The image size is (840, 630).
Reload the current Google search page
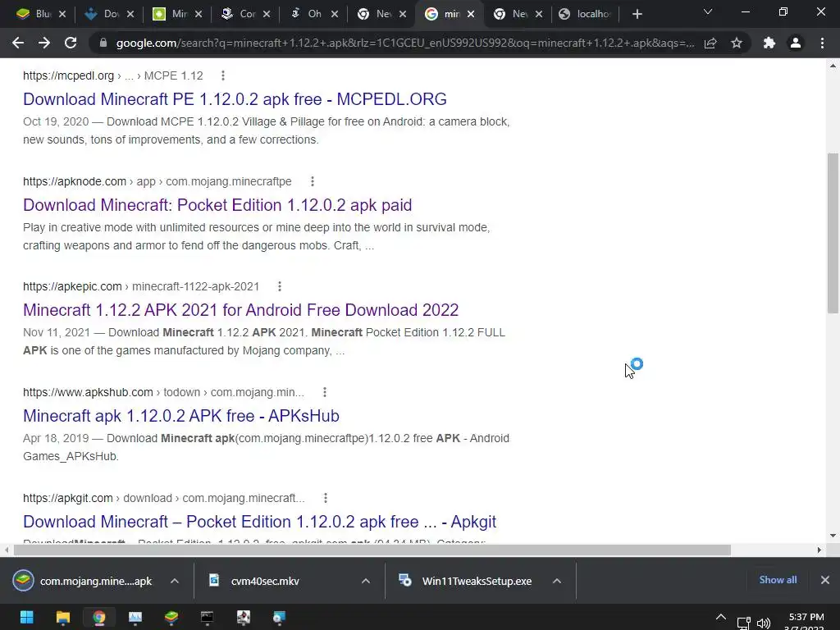(x=71, y=43)
